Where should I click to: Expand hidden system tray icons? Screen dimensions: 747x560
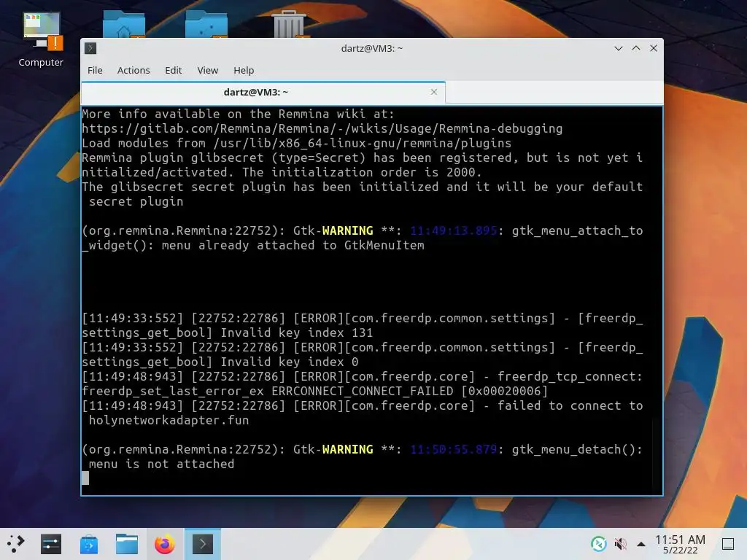(x=641, y=544)
